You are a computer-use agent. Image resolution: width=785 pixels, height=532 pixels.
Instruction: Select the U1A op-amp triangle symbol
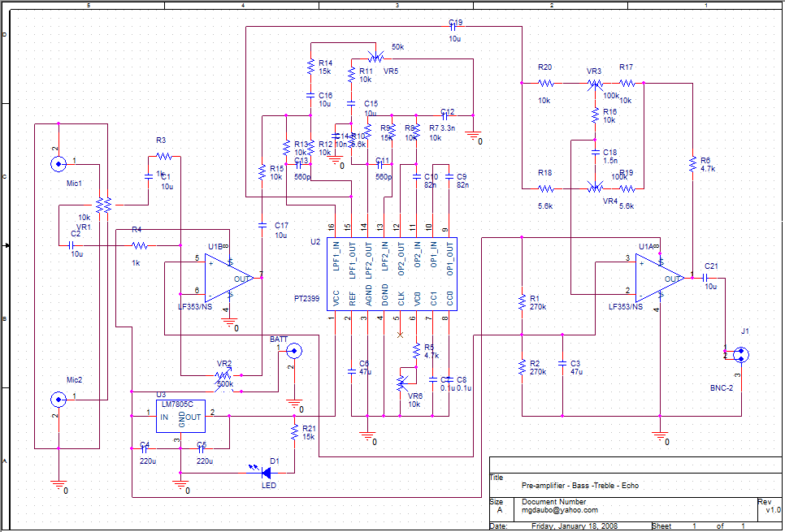[660, 279]
